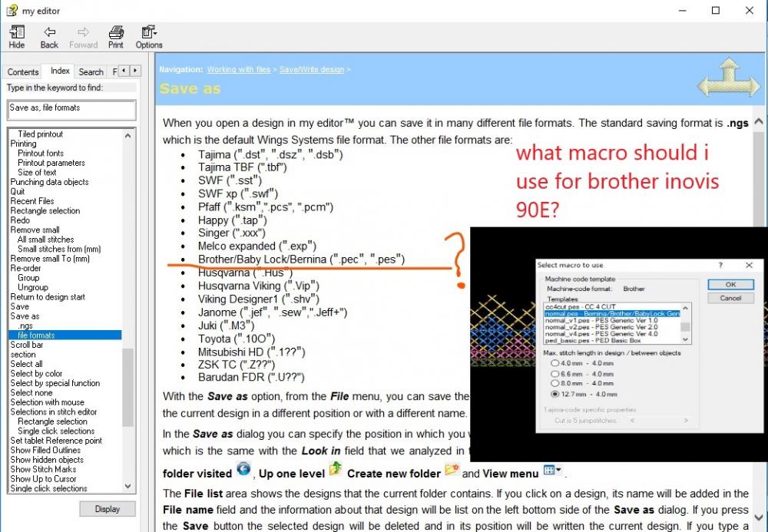Confirm macro selection with OK
The width and height of the screenshot is (768, 532).
point(730,285)
